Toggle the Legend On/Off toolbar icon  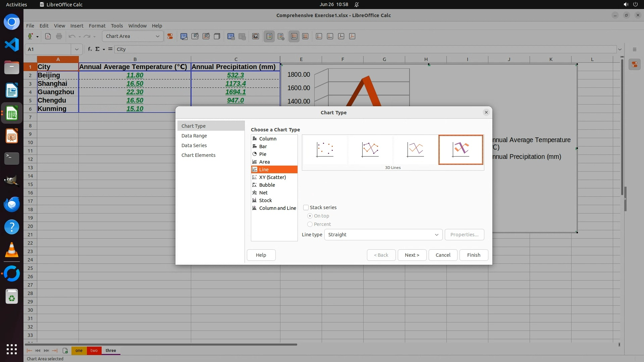[269, 36]
